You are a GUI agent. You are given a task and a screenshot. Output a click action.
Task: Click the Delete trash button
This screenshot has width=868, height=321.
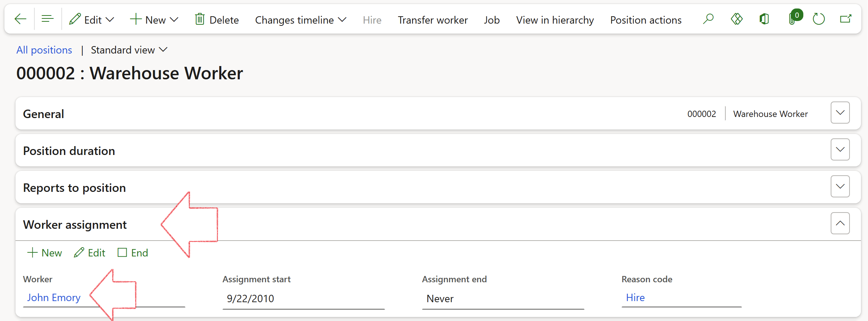(217, 20)
